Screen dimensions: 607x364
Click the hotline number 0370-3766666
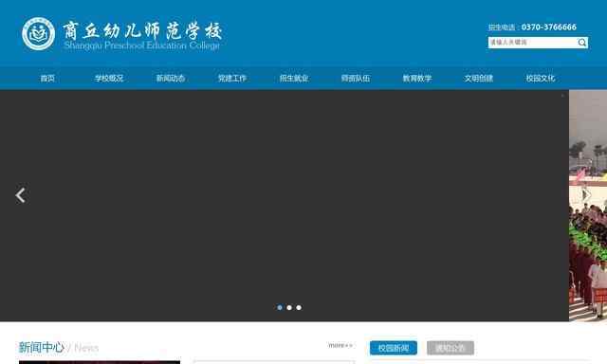click(549, 27)
